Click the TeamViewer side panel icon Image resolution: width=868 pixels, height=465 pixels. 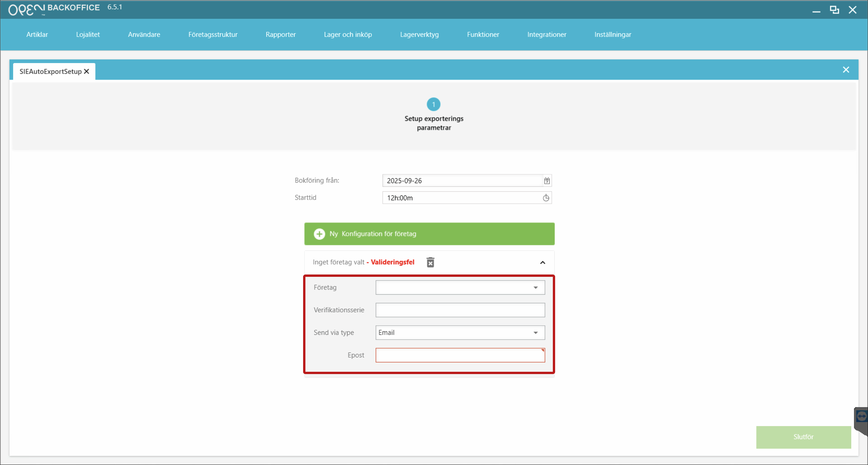pos(861,417)
